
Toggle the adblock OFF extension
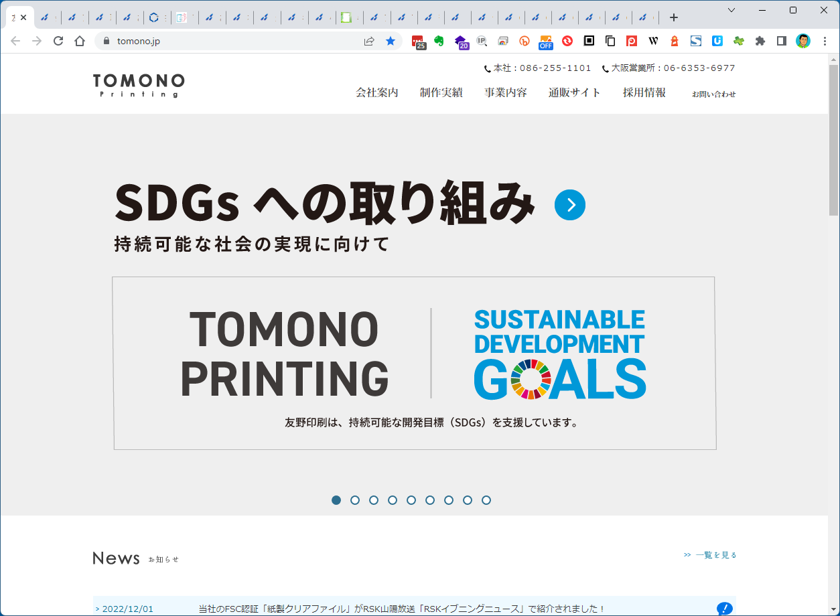pos(545,41)
